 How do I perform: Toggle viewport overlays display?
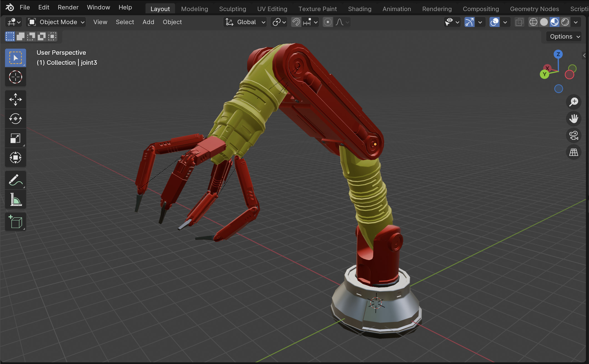pyautogui.click(x=495, y=22)
